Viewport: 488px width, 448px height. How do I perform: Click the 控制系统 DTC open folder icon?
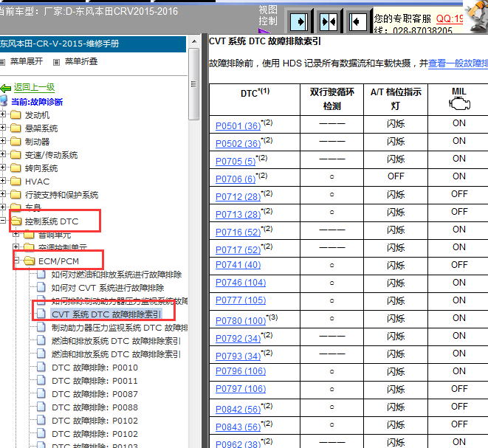click(x=16, y=221)
